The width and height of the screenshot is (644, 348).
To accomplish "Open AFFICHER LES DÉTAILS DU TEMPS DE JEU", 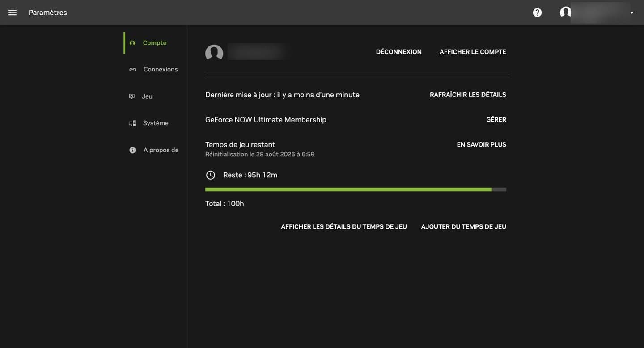I will pos(344,227).
